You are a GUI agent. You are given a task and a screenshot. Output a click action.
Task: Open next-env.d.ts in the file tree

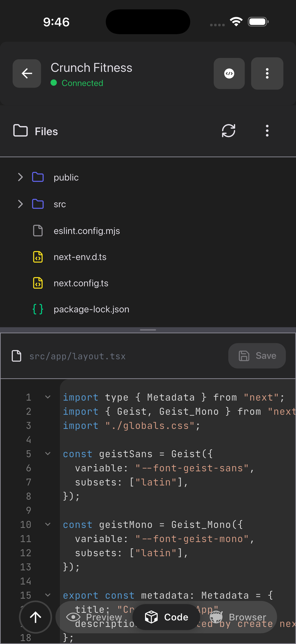(x=80, y=257)
